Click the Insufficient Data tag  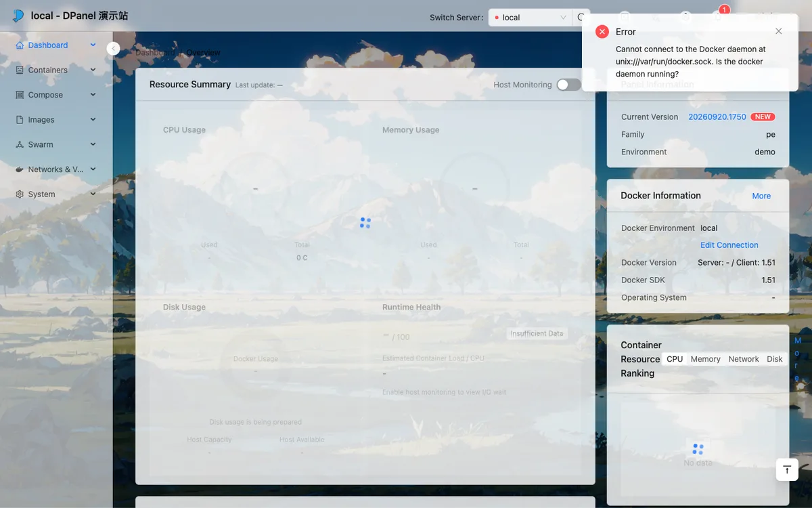point(537,333)
